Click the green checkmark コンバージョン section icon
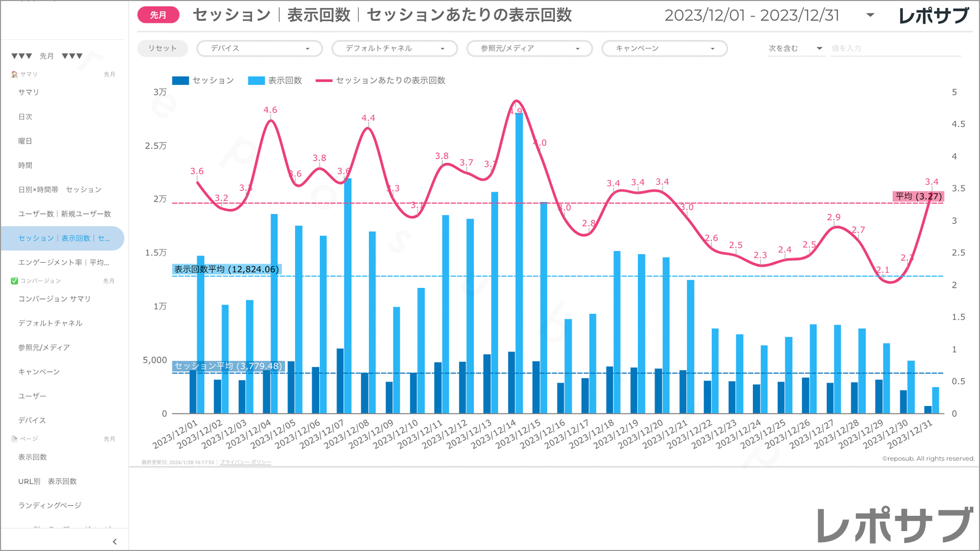 click(x=14, y=281)
